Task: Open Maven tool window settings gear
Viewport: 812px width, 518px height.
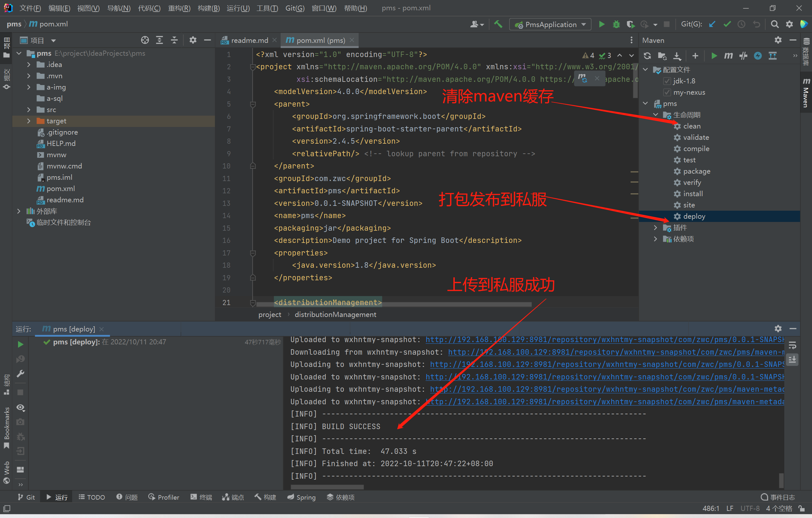Action: [x=778, y=40]
